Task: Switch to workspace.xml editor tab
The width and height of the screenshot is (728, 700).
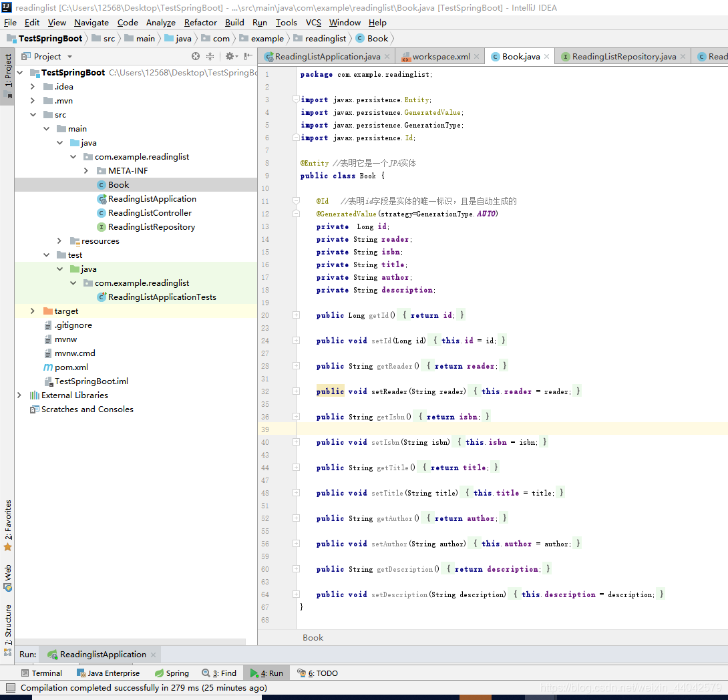Action: tap(441, 57)
